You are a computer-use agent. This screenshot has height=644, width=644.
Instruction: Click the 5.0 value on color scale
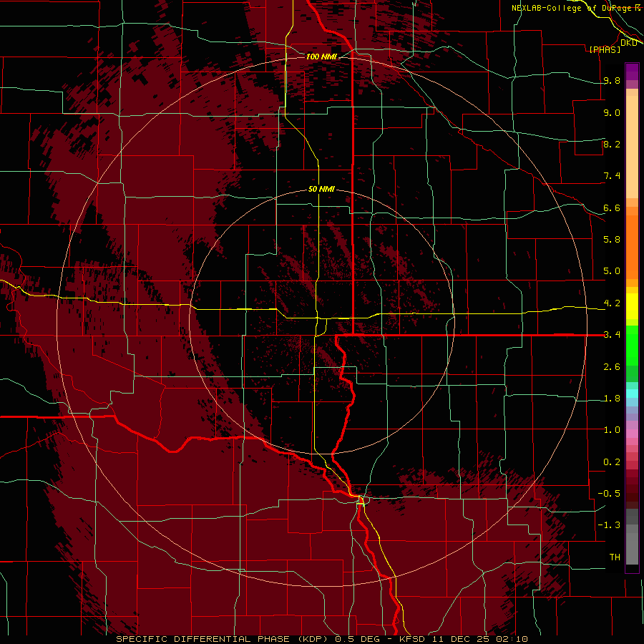612,271
